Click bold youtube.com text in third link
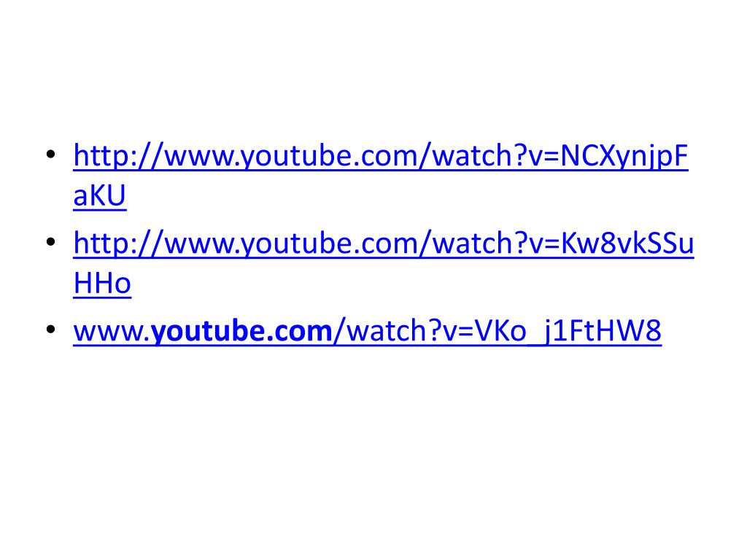 (x=241, y=331)
